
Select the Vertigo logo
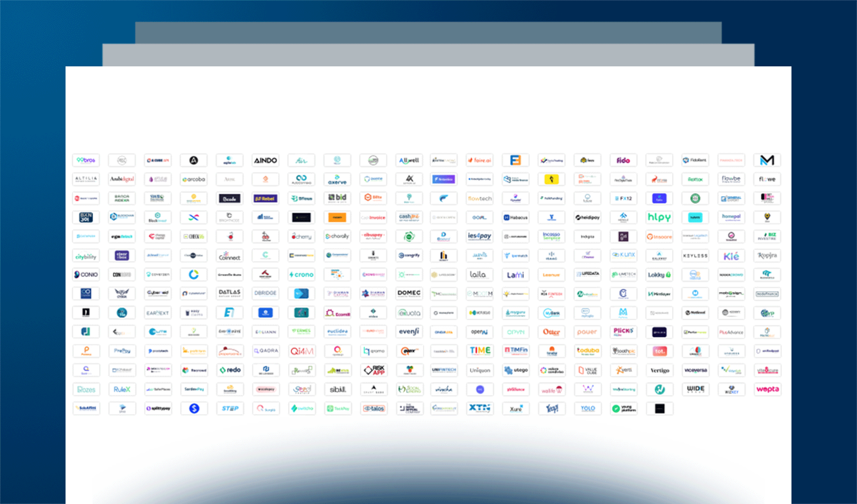pos(659,370)
